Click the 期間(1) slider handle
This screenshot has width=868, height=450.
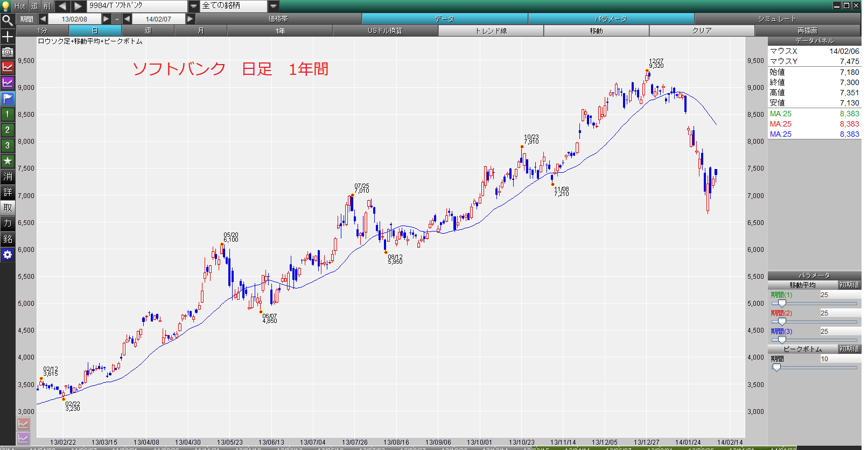[x=782, y=304]
